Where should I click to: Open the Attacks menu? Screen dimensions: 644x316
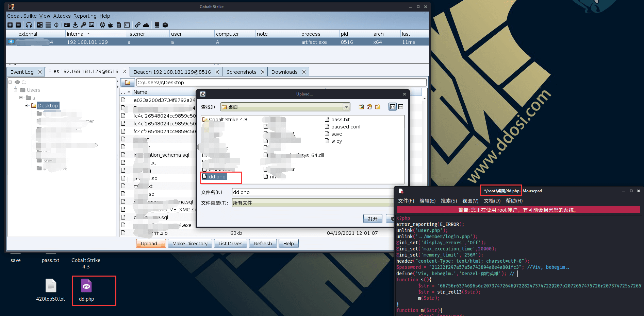tap(62, 16)
